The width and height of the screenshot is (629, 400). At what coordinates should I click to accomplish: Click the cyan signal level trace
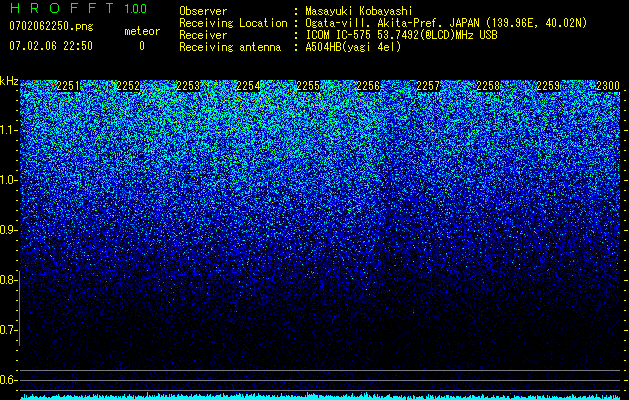click(320, 397)
